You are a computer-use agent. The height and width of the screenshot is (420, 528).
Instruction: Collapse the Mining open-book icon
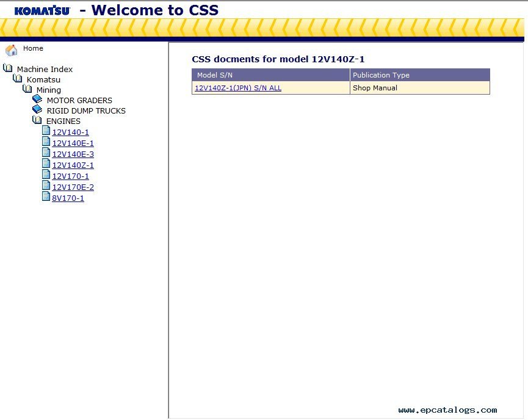pyautogui.click(x=27, y=89)
